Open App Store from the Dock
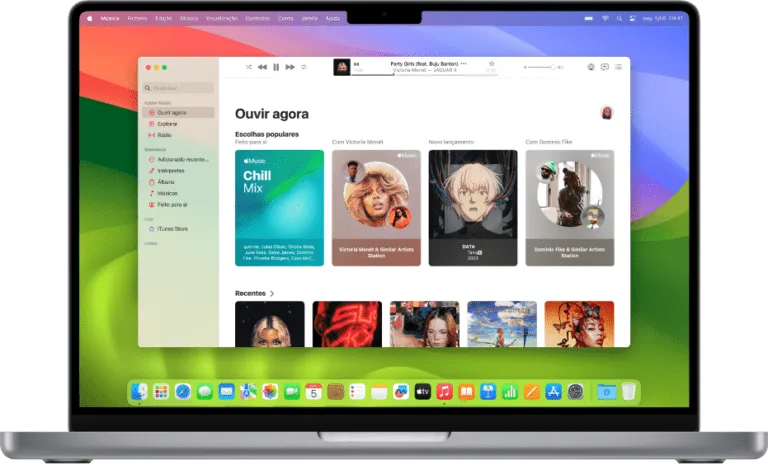The image size is (768, 465). tap(553, 392)
